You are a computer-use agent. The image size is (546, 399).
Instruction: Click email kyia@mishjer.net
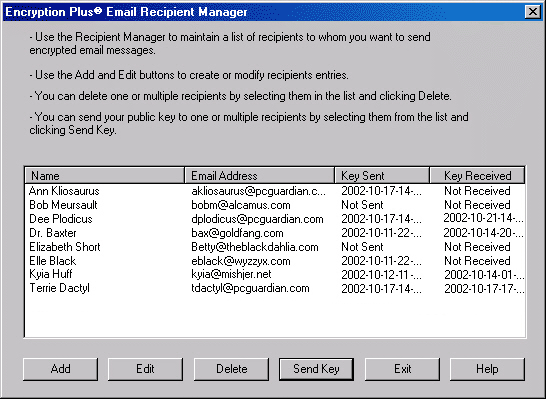[231, 274]
